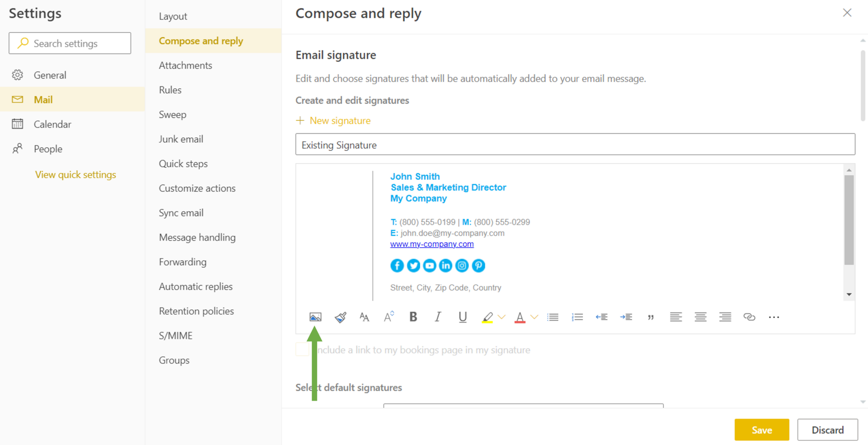The width and height of the screenshot is (868, 445).
Task: Save the signature changes
Action: click(x=762, y=430)
